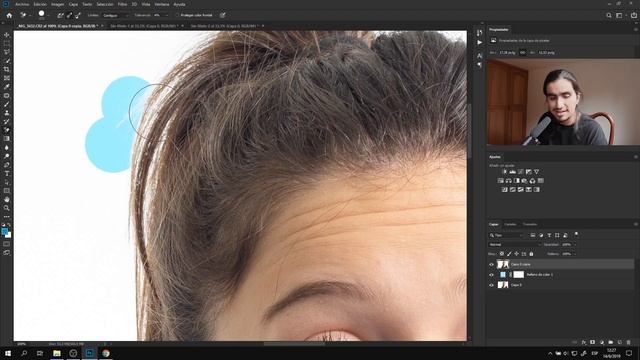The height and width of the screenshot is (360, 640).
Task: Add a Black & White adjustment
Action: click(x=517, y=181)
